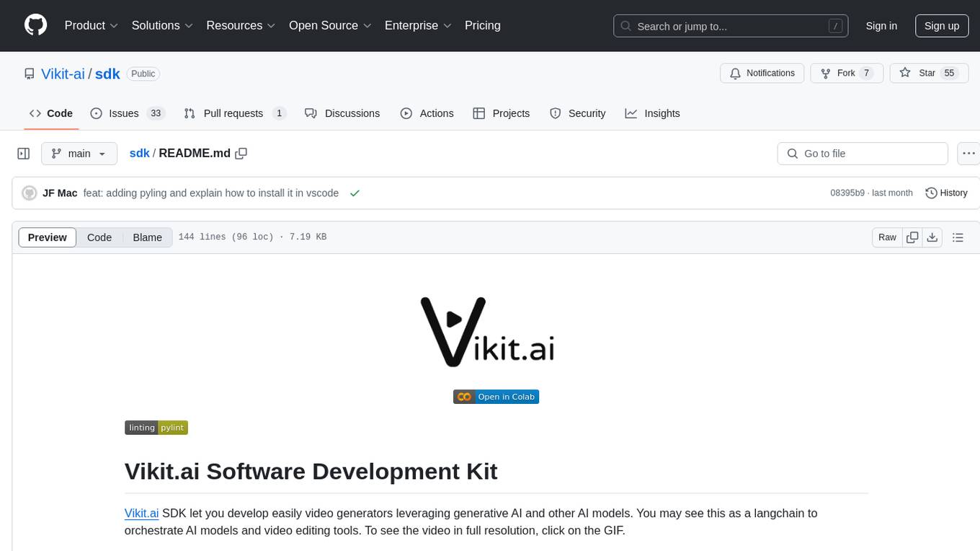The height and width of the screenshot is (551, 980).
Task: Click the linting pylint badge
Action: (156, 428)
